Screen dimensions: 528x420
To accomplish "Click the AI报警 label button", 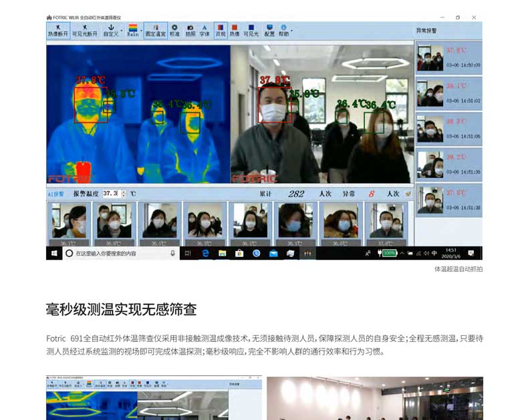I will (55, 194).
